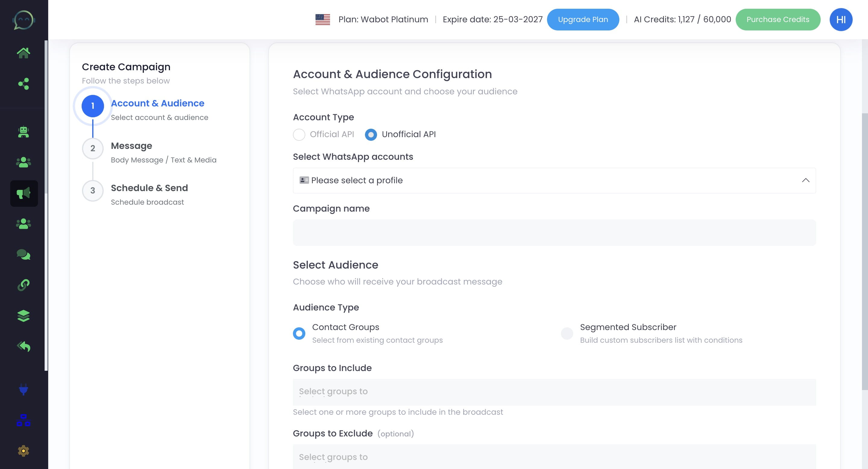
Task: Go to Schedule & Send step
Action: tap(149, 188)
